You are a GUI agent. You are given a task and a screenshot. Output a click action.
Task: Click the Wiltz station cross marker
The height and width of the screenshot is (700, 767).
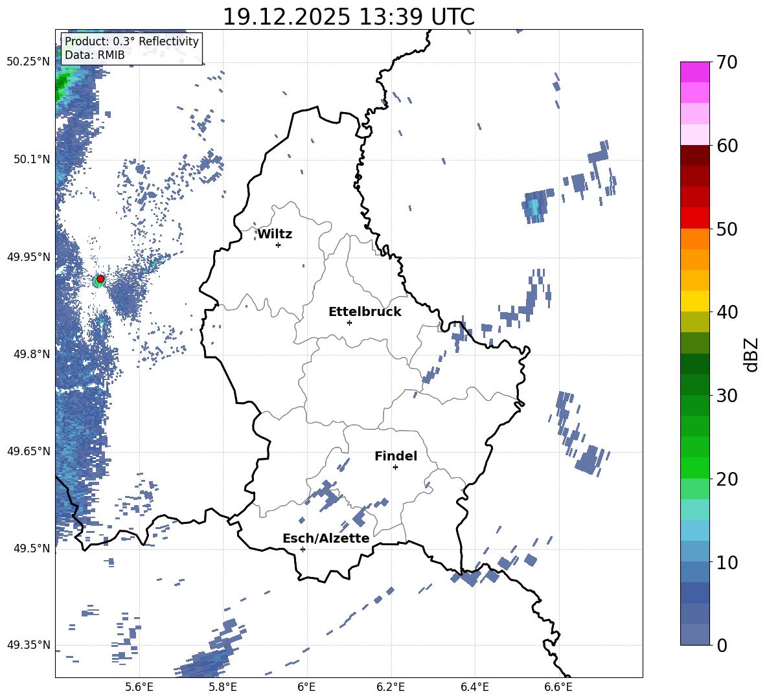[x=279, y=245]
